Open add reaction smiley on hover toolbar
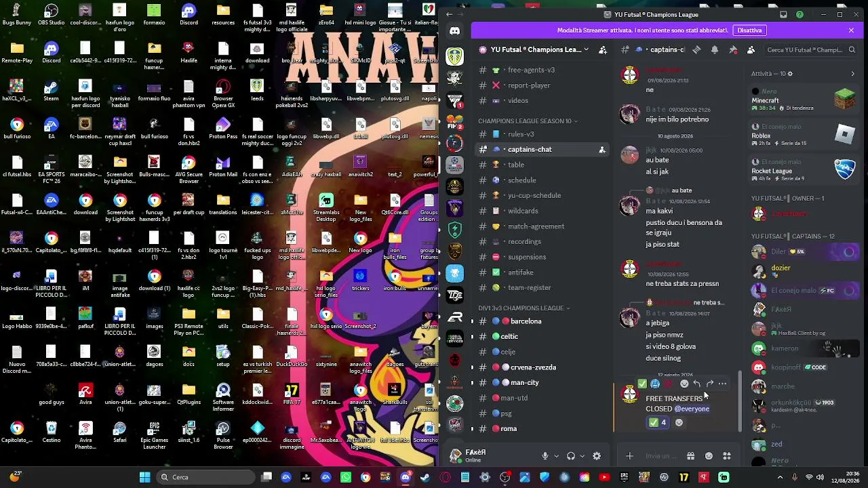Screen dimensions: 868x488 [x=684, y=384]
